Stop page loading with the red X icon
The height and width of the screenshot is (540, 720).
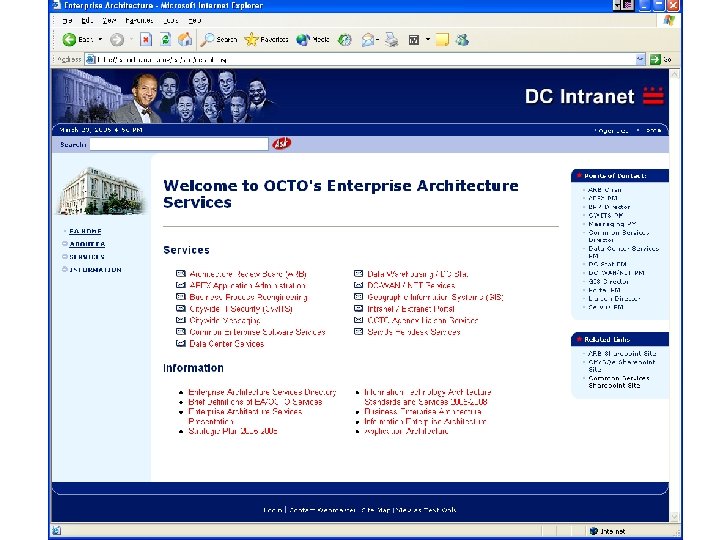pyautogui.click(x=146, y=40)
